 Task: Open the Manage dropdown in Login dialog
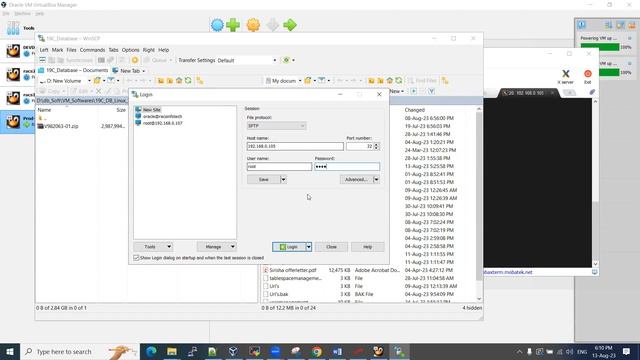tap(216, 247)
